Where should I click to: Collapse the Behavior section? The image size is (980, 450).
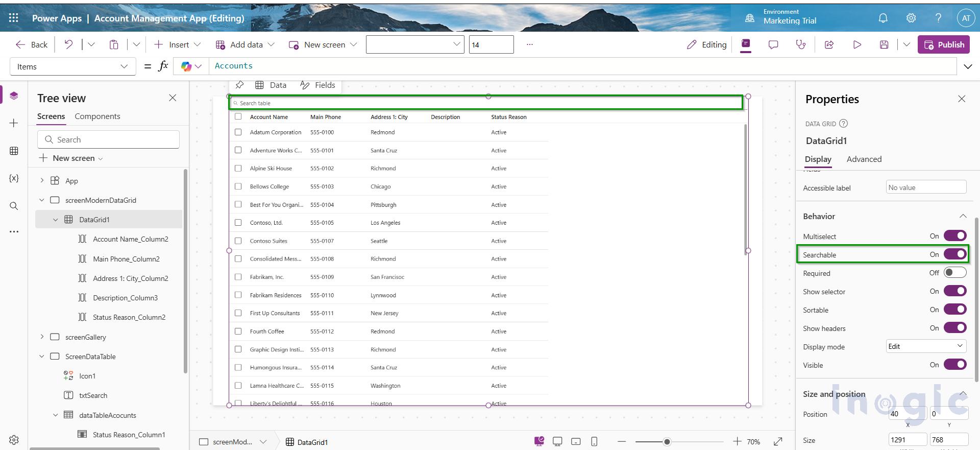963,216
